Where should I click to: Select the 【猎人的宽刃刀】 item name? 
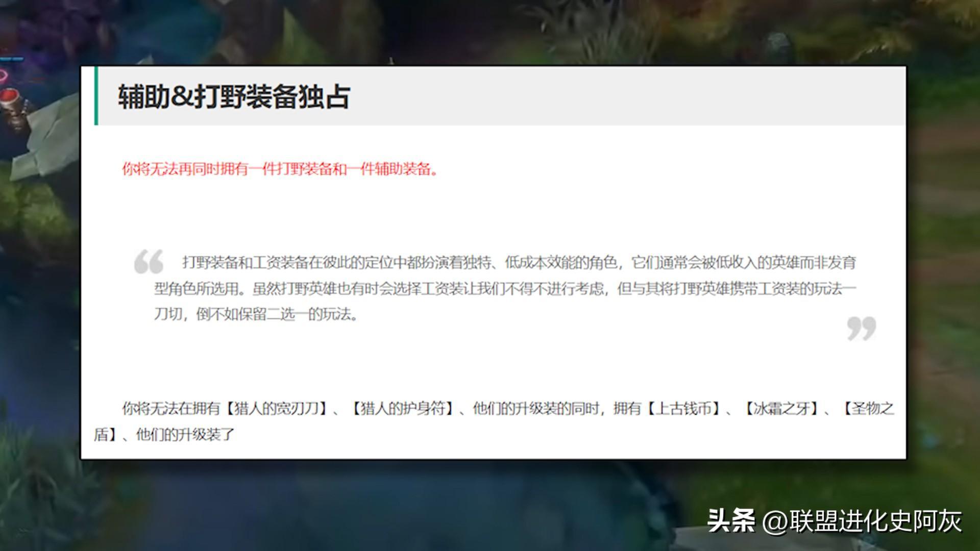coord(276,409)
